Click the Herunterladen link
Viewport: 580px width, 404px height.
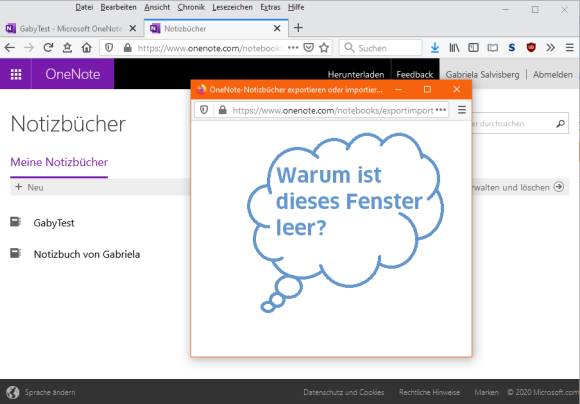point(356,74)
